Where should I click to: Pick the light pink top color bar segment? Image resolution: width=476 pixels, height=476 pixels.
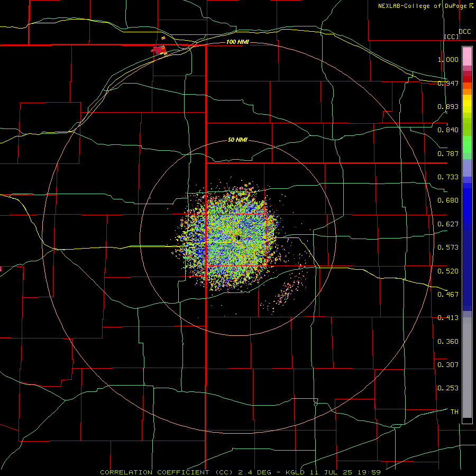467,57
